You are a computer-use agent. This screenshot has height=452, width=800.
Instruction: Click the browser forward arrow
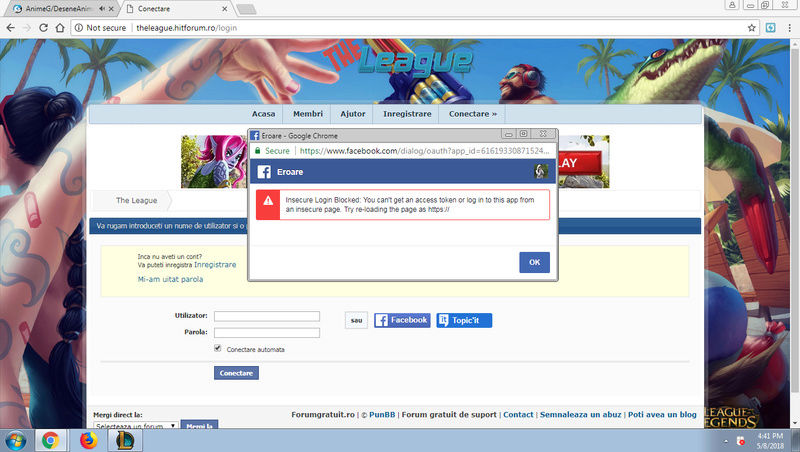[27, 28]
